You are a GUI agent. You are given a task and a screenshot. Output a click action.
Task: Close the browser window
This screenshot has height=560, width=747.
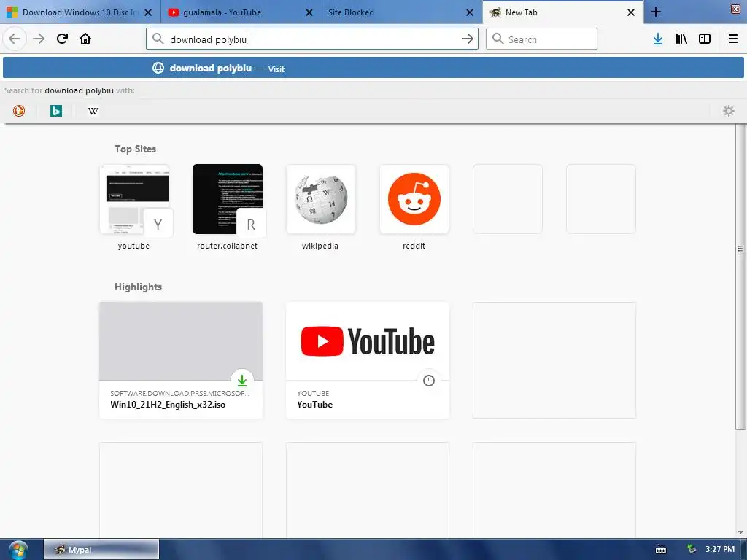(x=735, y=9)
